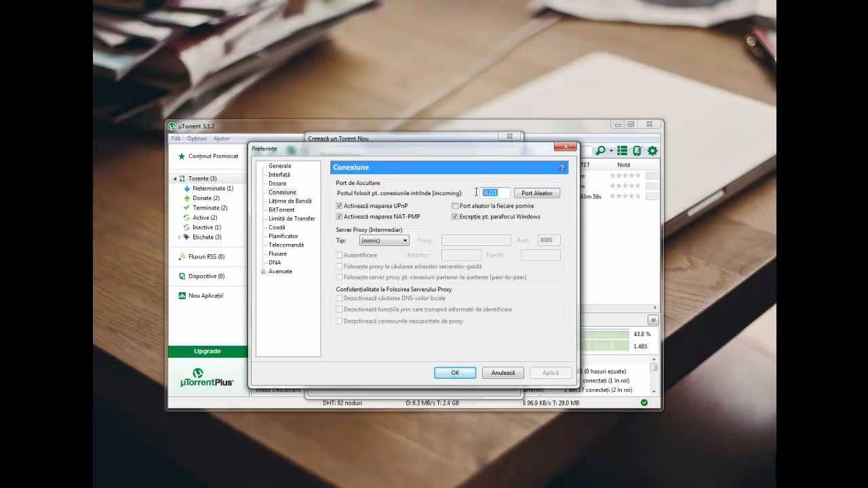Select Coadă in preferences tree

click(x=277, y=228)
